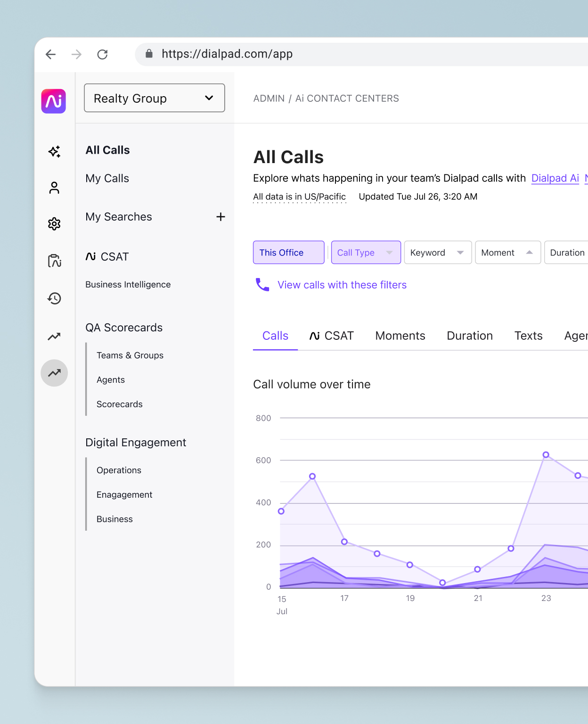The height and width of the screenshot is (724, 588).
Task: Click the Dialpad Ai logo icon
Action: [53, 101]
